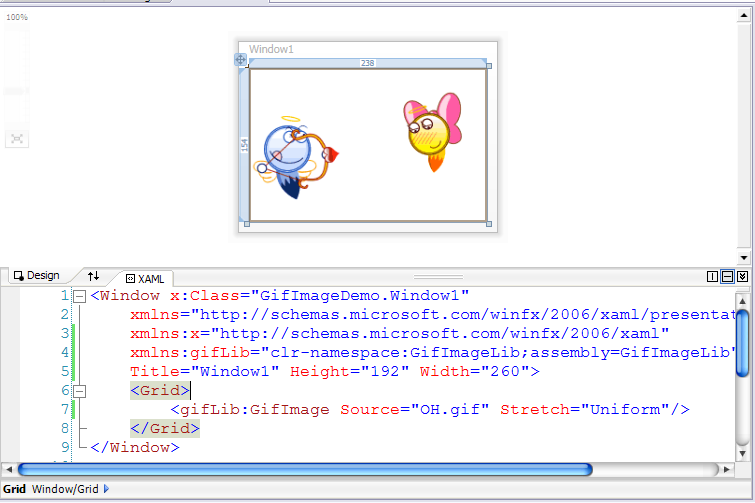The height and width of the screenshot is (503, 755).
Task: Click the designer pane scroll-up arrow
Action: (x=743, y=15)
